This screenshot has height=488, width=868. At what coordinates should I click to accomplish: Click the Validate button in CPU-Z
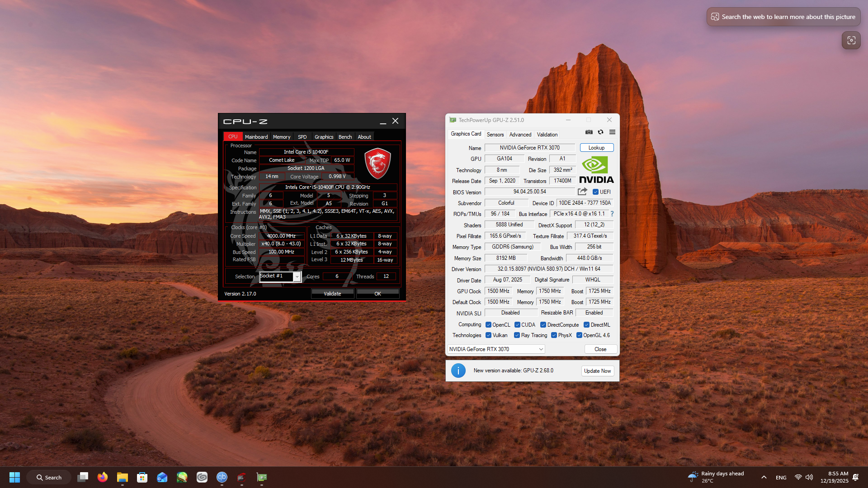tap(332, 294)
